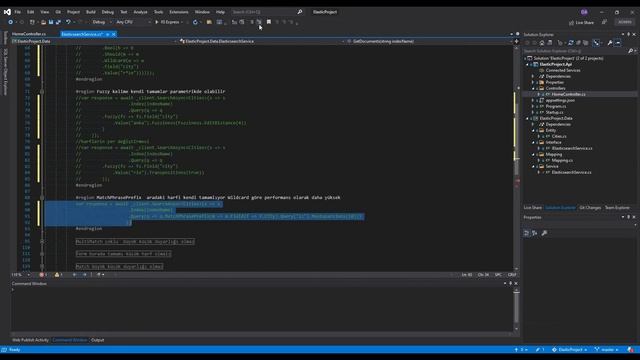Open the Debug menu
The width and height of the screenshot is (640, 360).
tap(108, 12)
